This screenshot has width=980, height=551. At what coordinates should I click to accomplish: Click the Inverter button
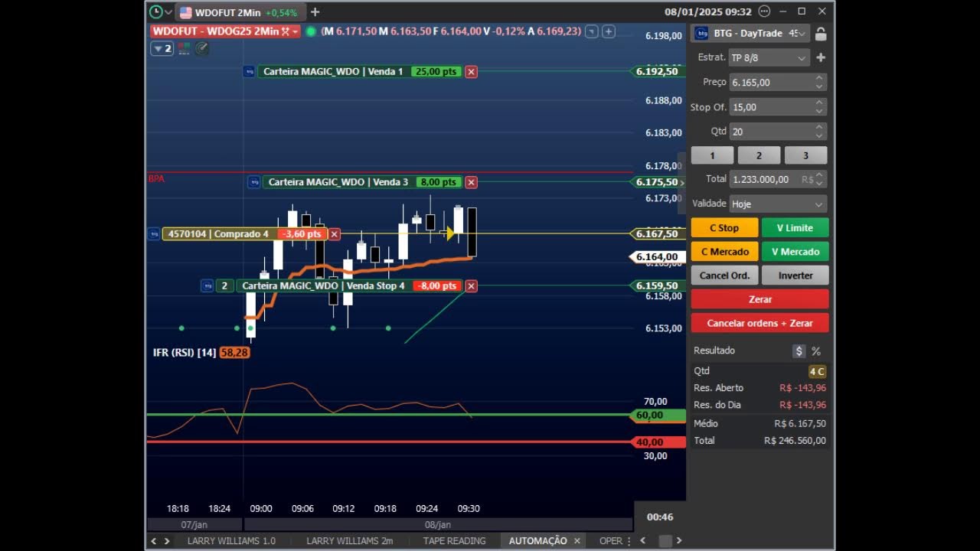(x=795, y=275)
